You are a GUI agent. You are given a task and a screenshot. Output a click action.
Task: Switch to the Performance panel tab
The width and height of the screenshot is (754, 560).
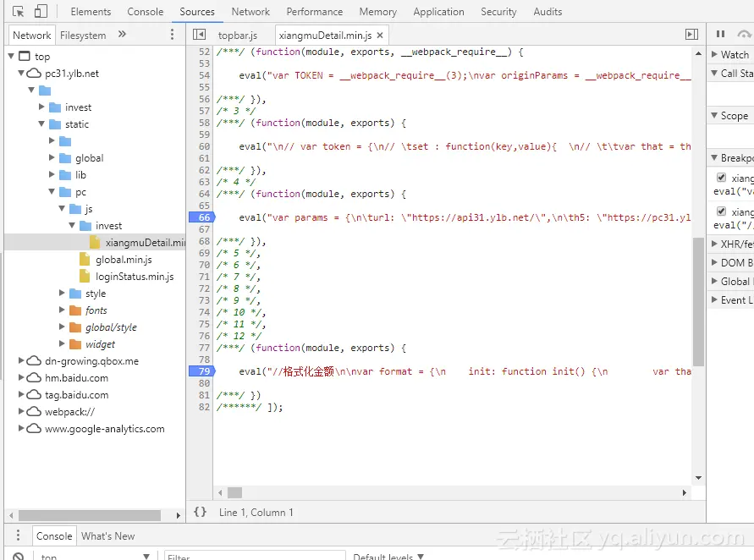(x=315, y=12)
